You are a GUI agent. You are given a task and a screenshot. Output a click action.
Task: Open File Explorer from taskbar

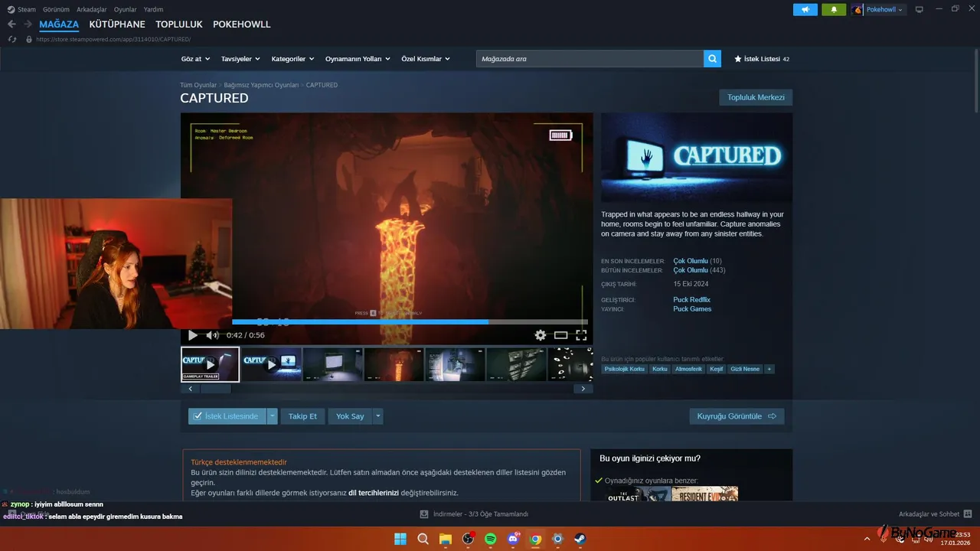click(x=446, y=539)
